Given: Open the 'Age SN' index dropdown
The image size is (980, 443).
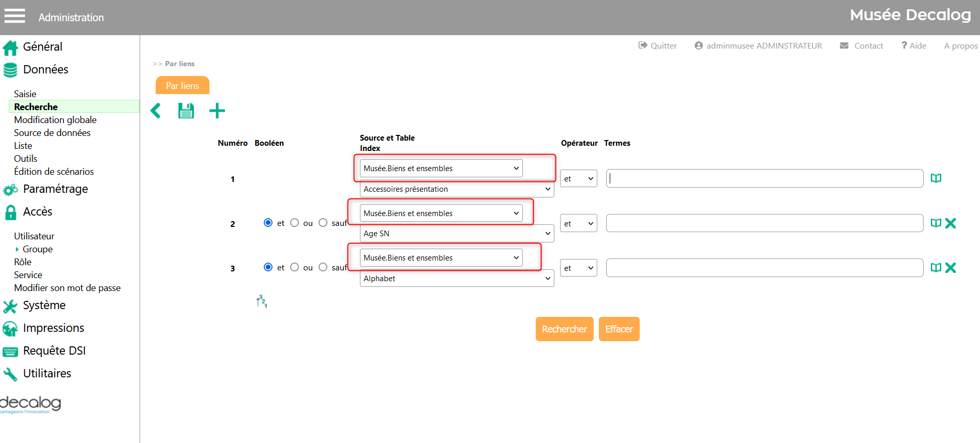Looking at the screenshot, I should point(457,234).
